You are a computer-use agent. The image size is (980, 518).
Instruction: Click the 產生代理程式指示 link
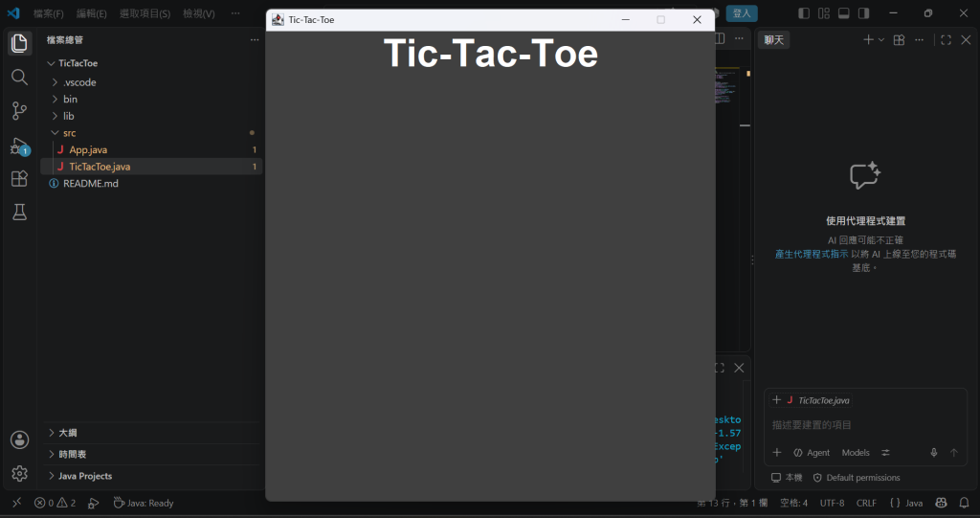812,254
